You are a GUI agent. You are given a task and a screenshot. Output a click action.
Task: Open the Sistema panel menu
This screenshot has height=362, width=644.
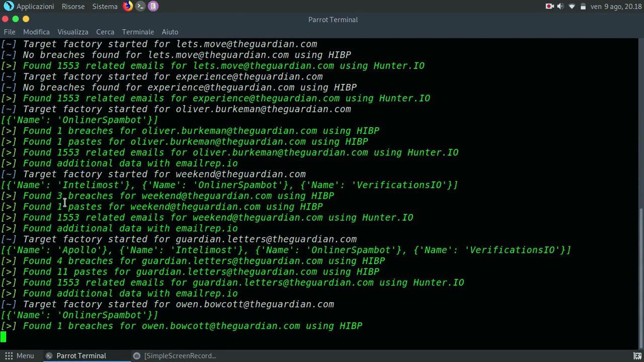coord(105,6)
